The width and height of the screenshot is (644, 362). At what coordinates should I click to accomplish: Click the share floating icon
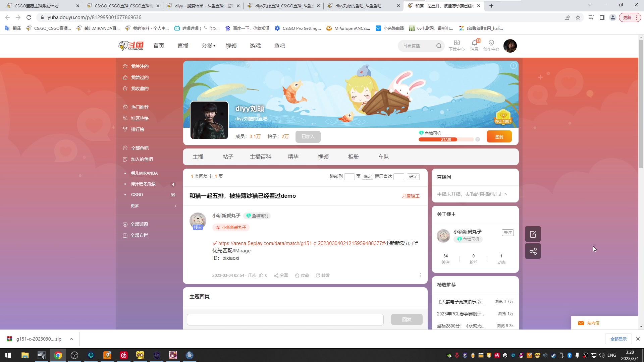[533, 251]
